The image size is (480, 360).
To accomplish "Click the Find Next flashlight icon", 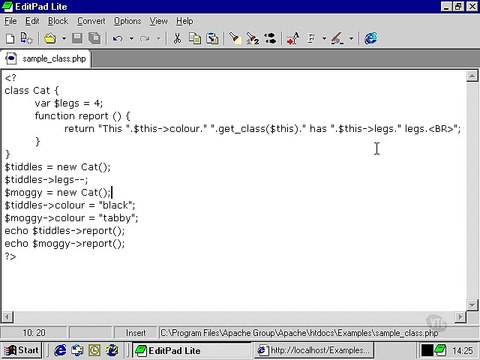I will 253,39.
